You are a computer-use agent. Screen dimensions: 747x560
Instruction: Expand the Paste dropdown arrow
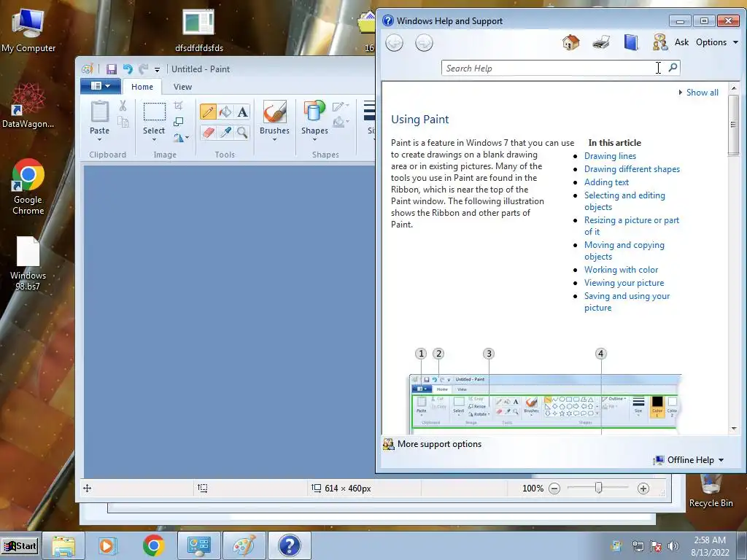99,139
